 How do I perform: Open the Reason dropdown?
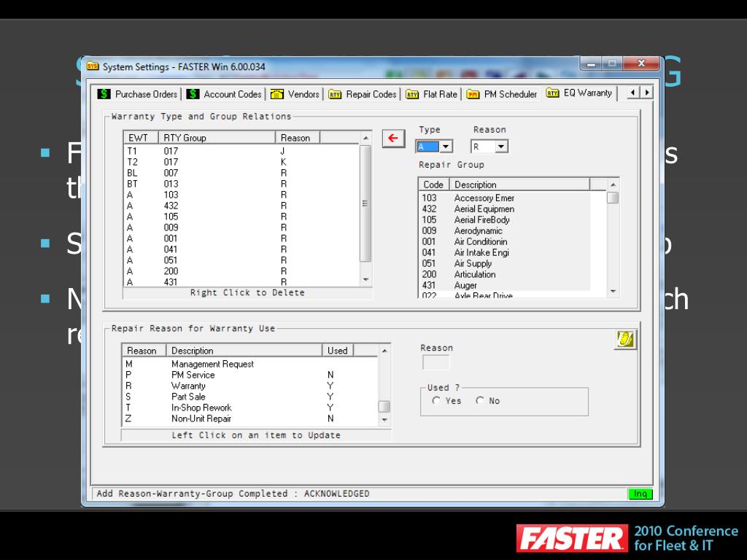pos(501,146)
